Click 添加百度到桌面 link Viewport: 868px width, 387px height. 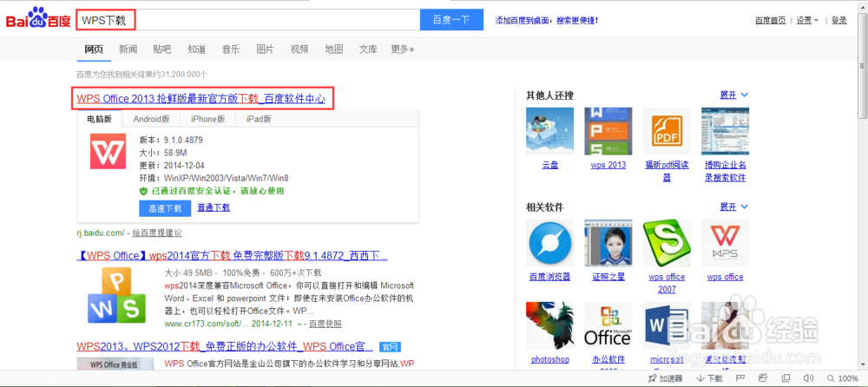tap(546, 21)
